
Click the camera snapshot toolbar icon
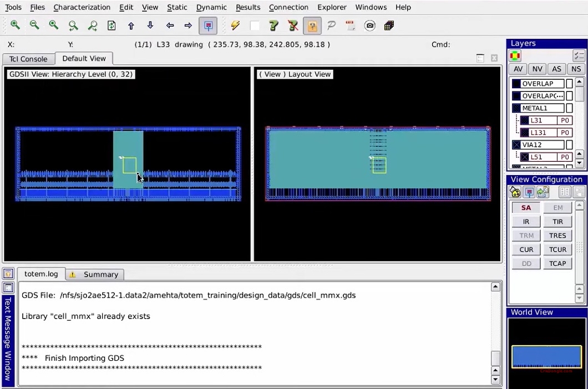[x=369, y=25]
